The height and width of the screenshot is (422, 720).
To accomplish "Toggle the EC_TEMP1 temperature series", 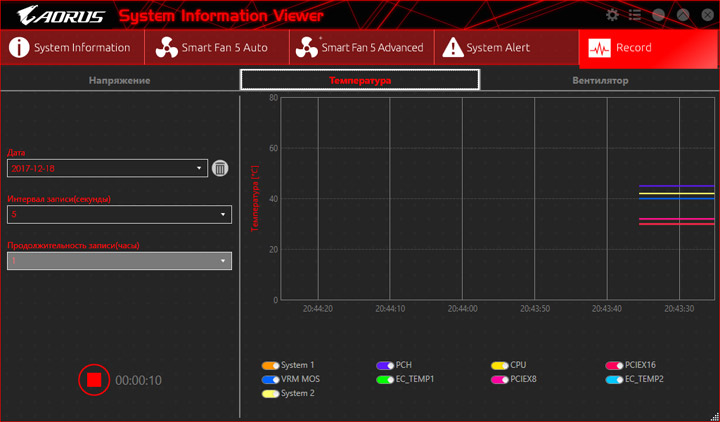I will [385, 380].
